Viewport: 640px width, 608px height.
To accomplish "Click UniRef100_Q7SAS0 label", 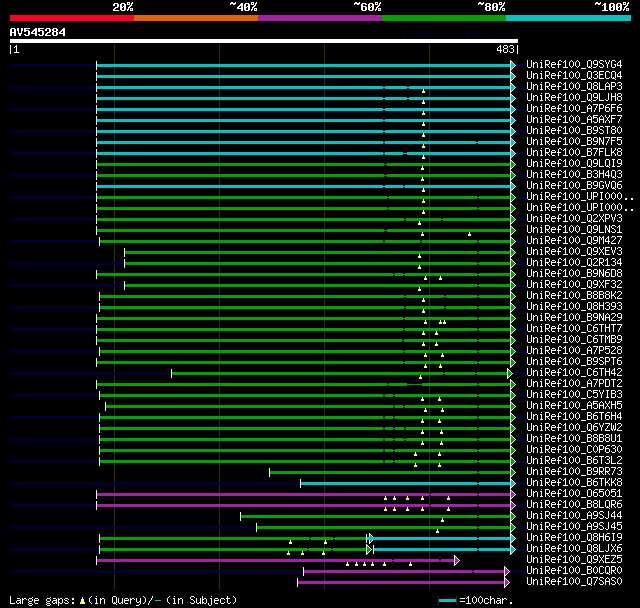I will point(574,582).
